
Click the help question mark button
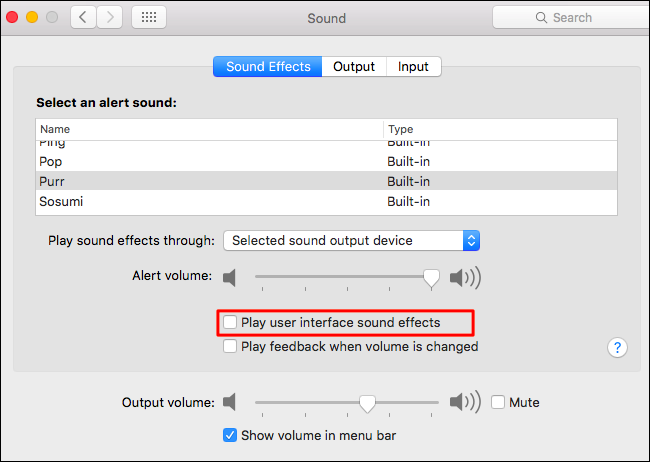click(617, 347)
